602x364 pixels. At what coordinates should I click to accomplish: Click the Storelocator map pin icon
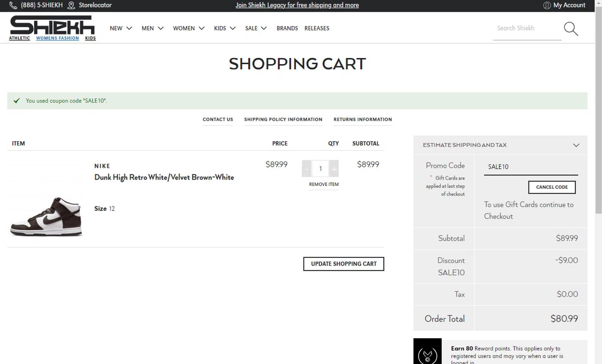point(71,5)
